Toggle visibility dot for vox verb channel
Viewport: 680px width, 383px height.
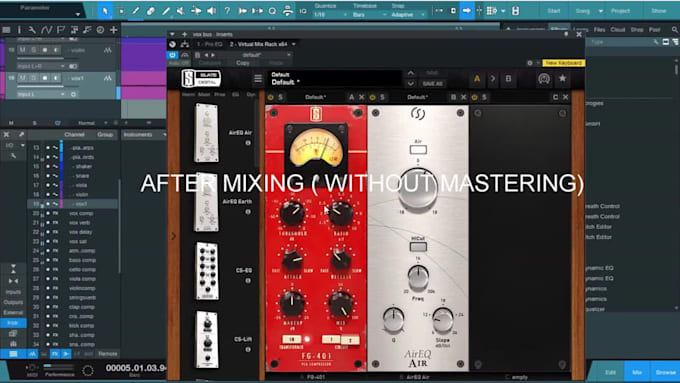point(48,223)
